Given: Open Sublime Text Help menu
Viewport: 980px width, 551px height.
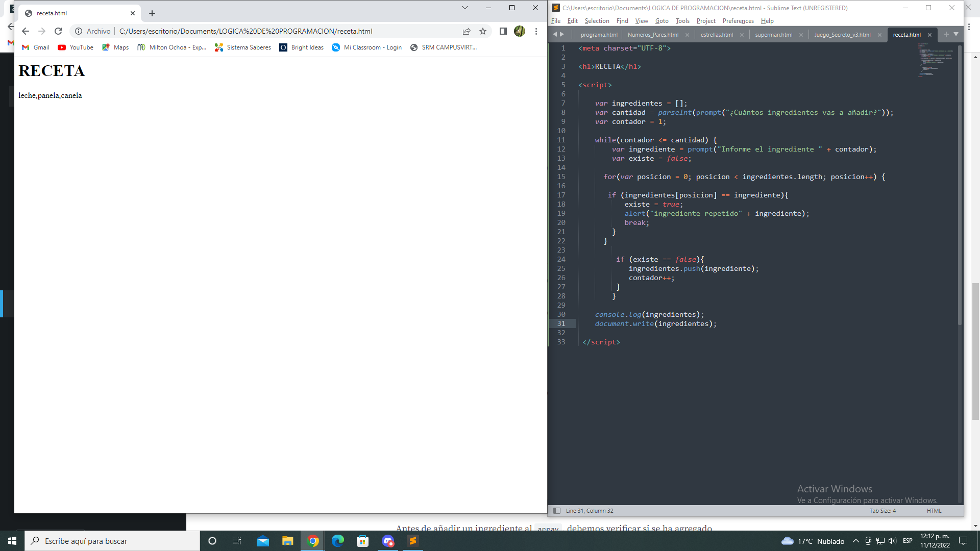Looking at the screenshot, I should 767,21.
